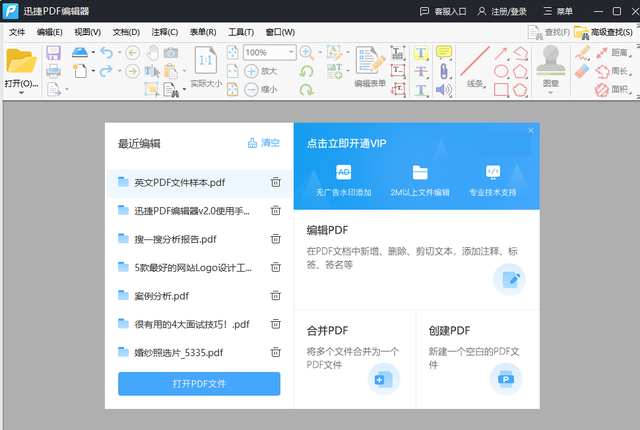
Task: Expand the zoom magnifier dropdown arrow
Action: tap(320, 52)
